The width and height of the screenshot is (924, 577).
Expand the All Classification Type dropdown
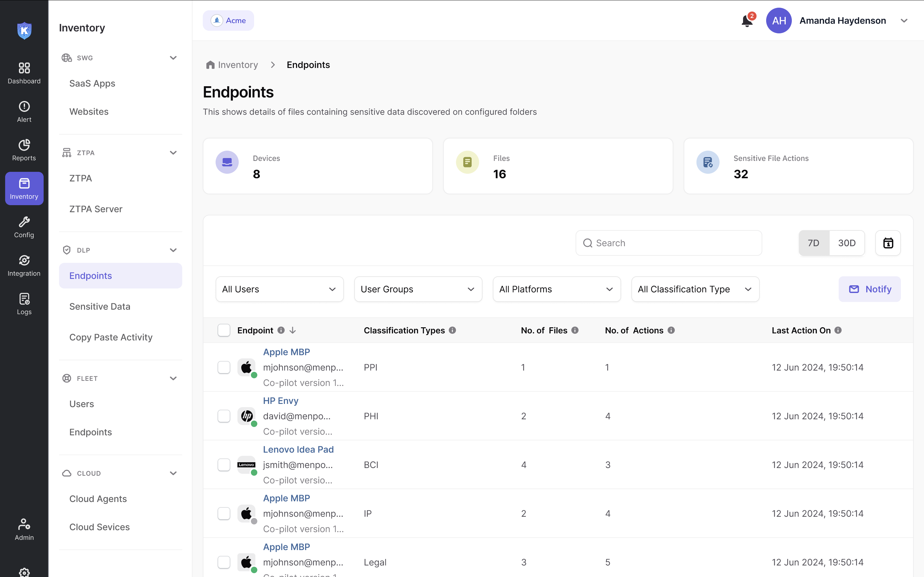(695, 289)
